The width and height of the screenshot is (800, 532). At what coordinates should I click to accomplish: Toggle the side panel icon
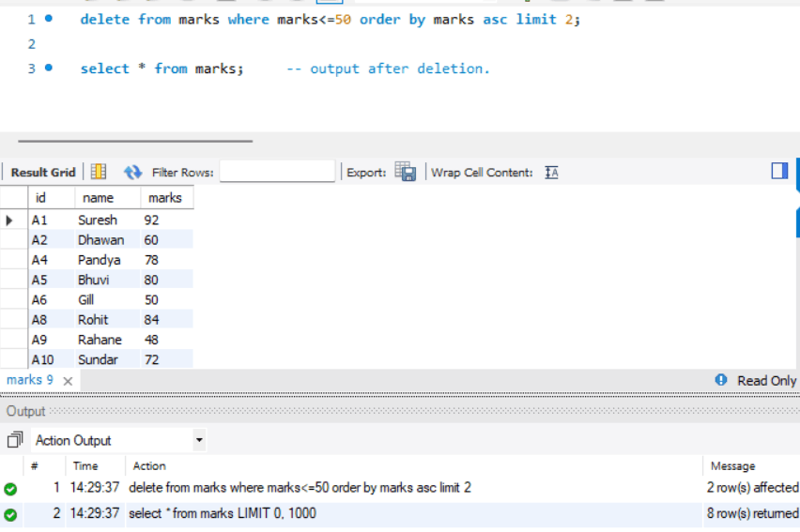(779, 171)
